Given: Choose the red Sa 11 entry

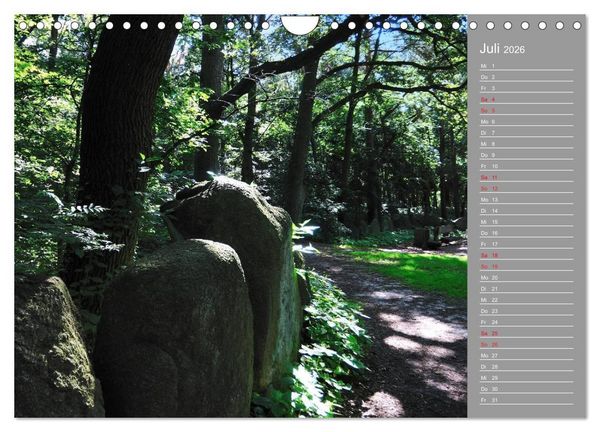Looking at the screenshot, I should pos(527,178).
